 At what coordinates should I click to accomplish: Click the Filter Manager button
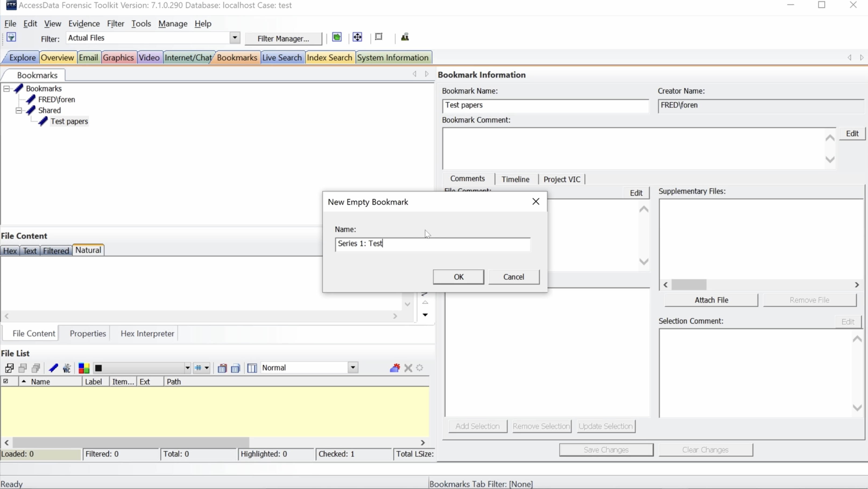click(283, 38)
